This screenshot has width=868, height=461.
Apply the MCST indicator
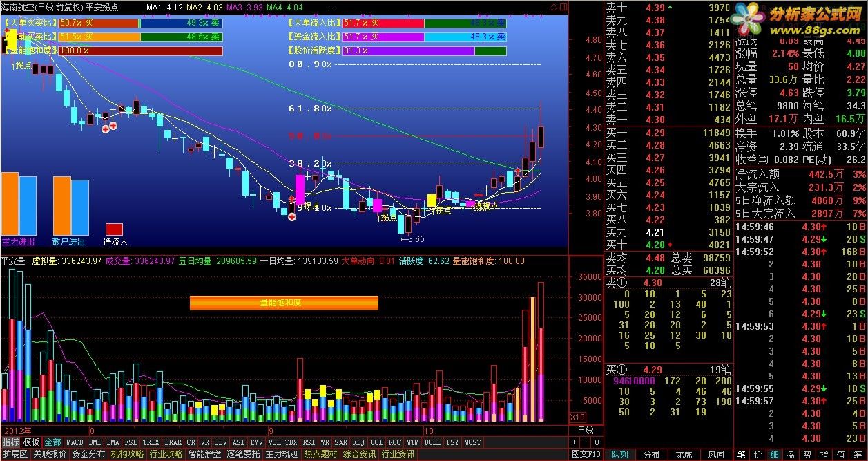tap(473, 442)
